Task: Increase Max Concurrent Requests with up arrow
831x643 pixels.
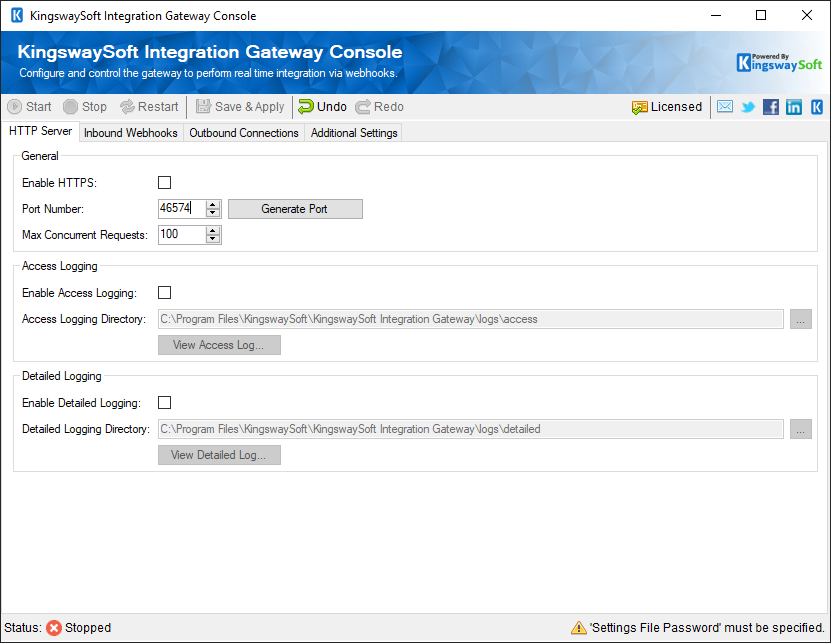Action: [x=213, y=231]
